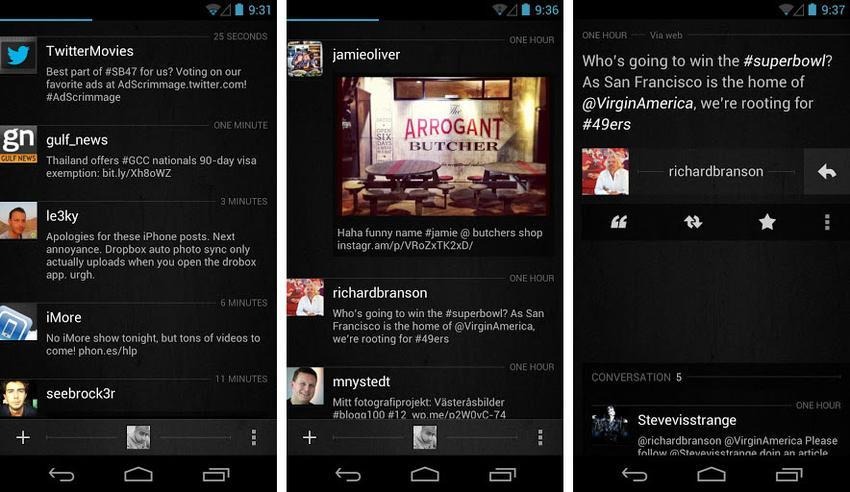Favorite tweet with star icon
Image resolution: width=850 pixels, height=492 pixels.
click(767, 222)
